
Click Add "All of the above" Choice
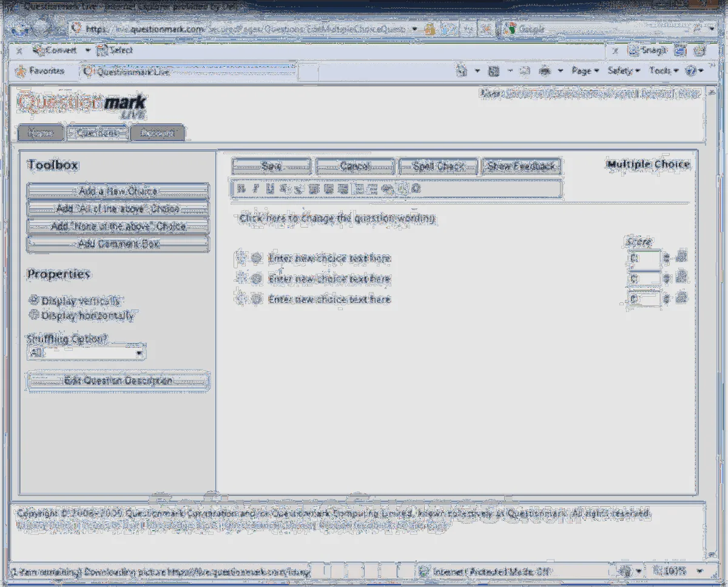118,209
